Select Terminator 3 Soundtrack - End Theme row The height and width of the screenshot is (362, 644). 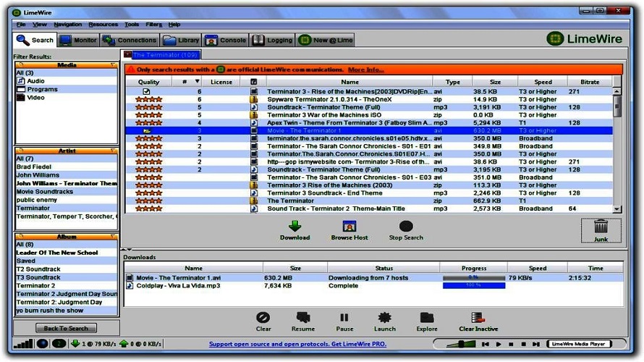(x=368, y=193)
